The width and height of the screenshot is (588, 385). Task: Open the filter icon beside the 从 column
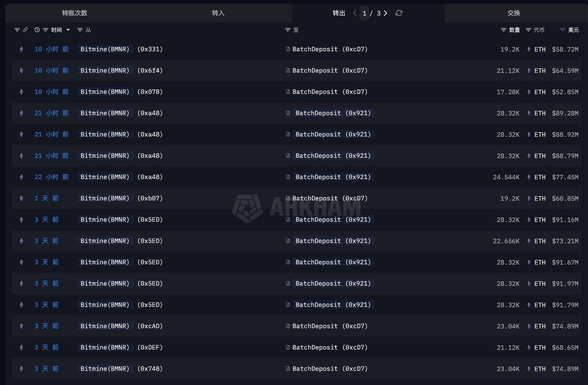click(80, 30)
